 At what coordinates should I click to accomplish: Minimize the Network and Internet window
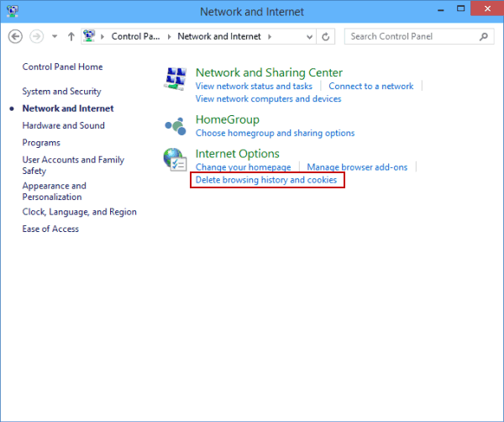point(441,10)
